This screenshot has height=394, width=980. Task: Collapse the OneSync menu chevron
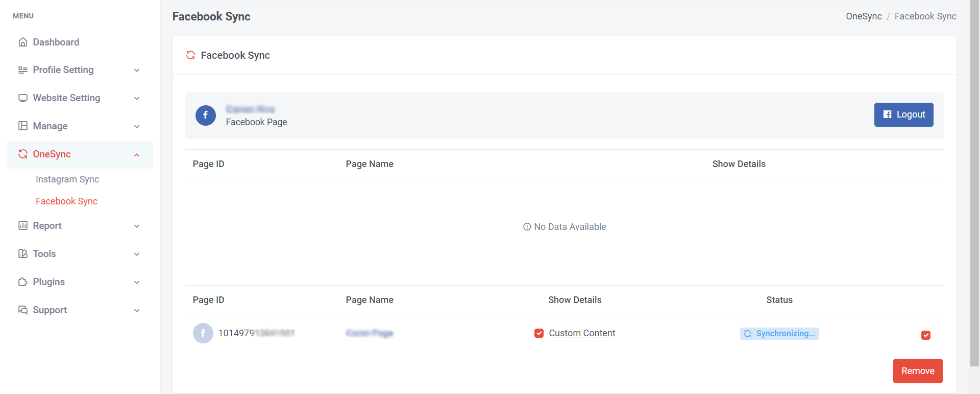pyautogui.click(x=137, y=155)
